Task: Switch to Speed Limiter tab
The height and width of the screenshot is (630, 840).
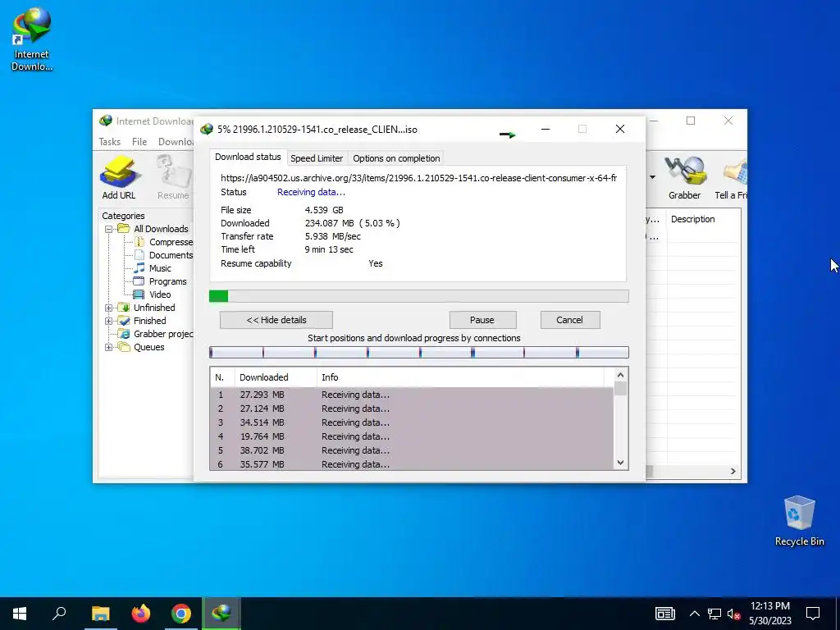Action: [x=317, y=158]
